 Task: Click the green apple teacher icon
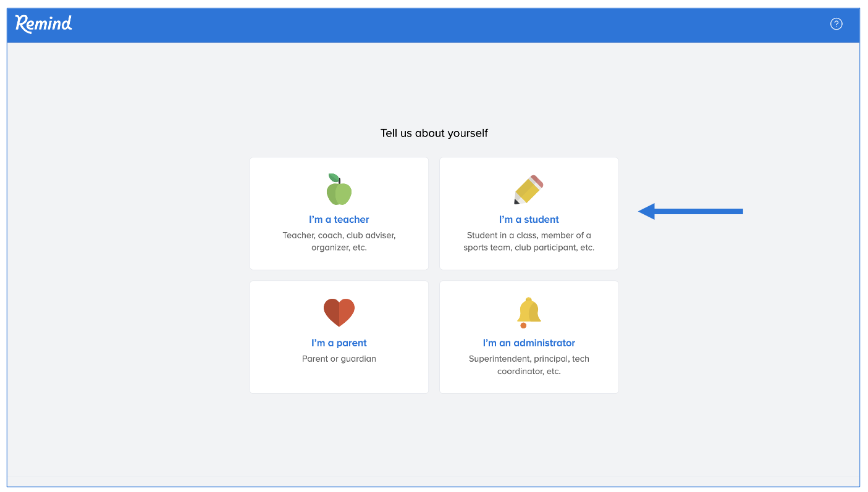tap(339, 190)
